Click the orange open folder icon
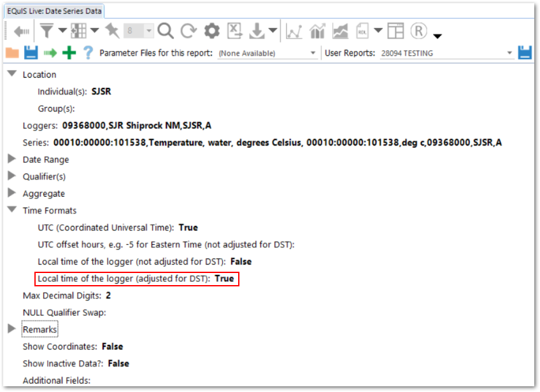Screen dimensions: 540x392 (11, 53)
